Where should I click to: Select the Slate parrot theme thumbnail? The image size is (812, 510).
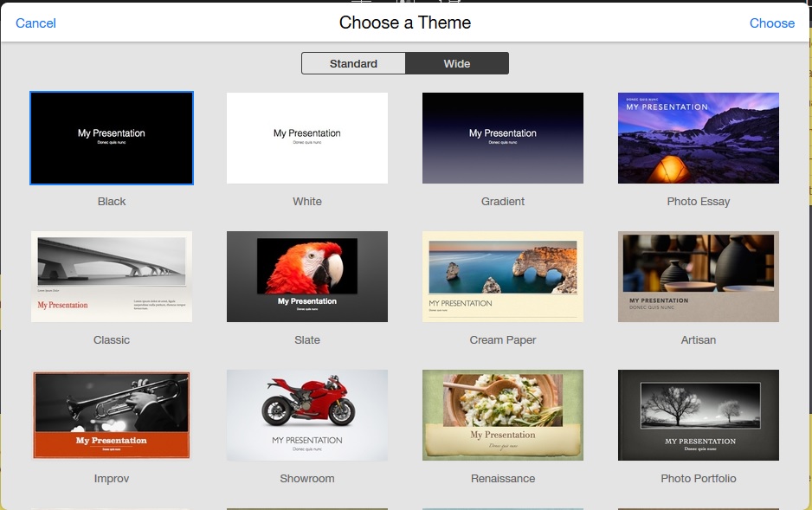click(x=307, y=276)
